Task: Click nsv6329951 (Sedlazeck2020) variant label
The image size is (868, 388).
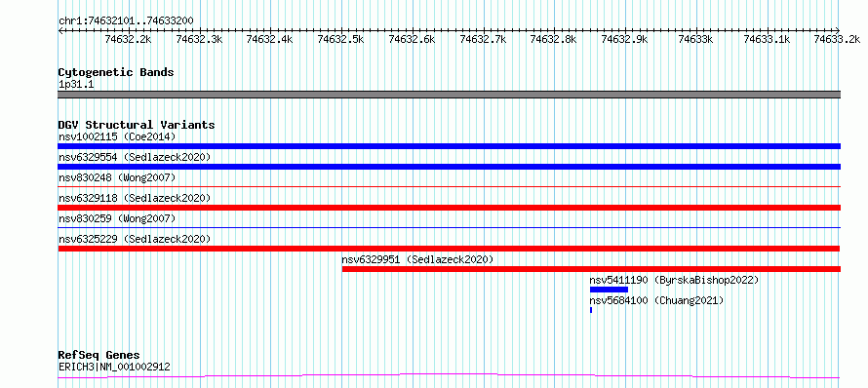Action: pos(417,259)
